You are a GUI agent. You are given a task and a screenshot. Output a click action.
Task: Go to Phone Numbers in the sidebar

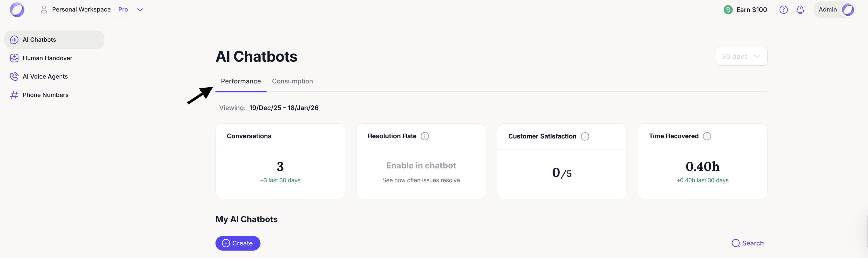pyautogui.click(x=45, y=95)
